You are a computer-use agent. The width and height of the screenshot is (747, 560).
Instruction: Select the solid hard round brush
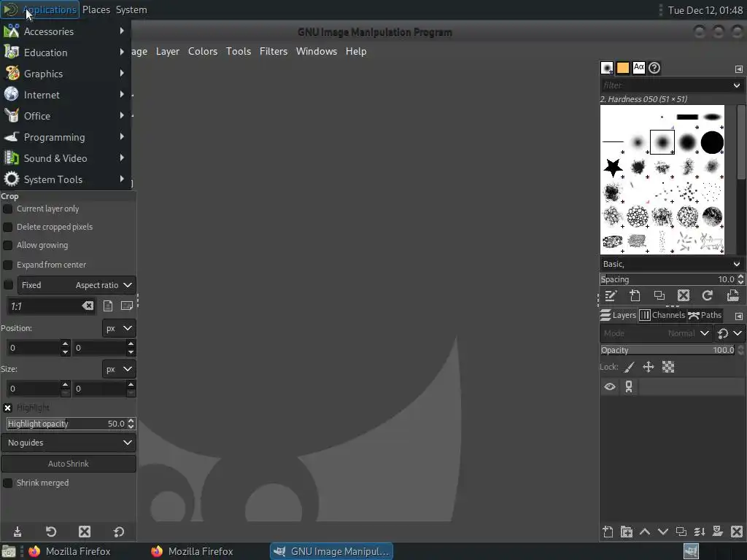(712, 142)
